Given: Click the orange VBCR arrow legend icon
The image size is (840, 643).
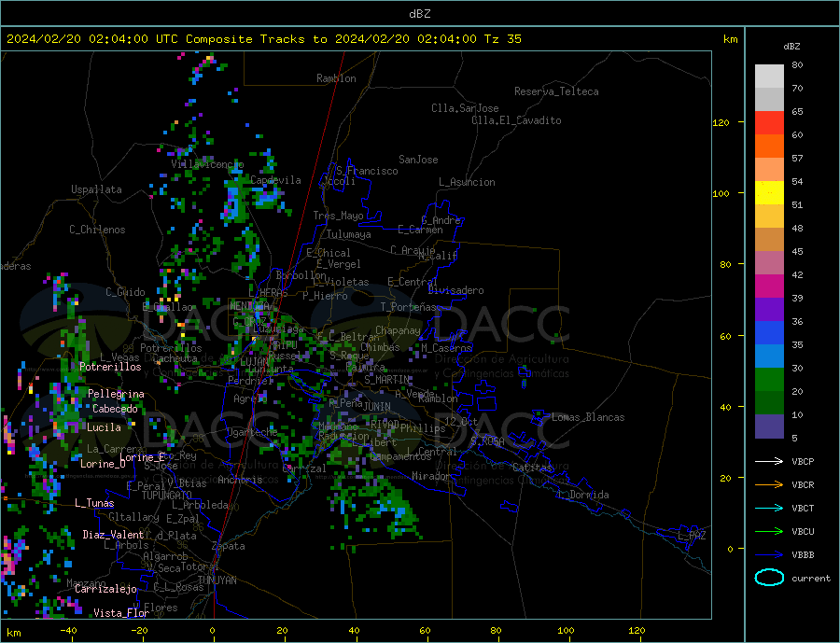Looking at the screenshot, I should click(x=769, y=485).
